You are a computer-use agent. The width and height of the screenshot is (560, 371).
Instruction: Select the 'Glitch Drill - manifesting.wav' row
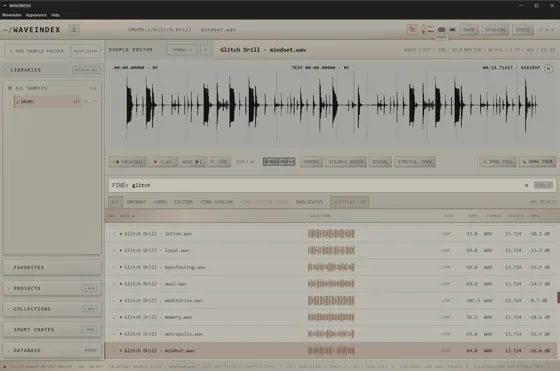[332, 267]
